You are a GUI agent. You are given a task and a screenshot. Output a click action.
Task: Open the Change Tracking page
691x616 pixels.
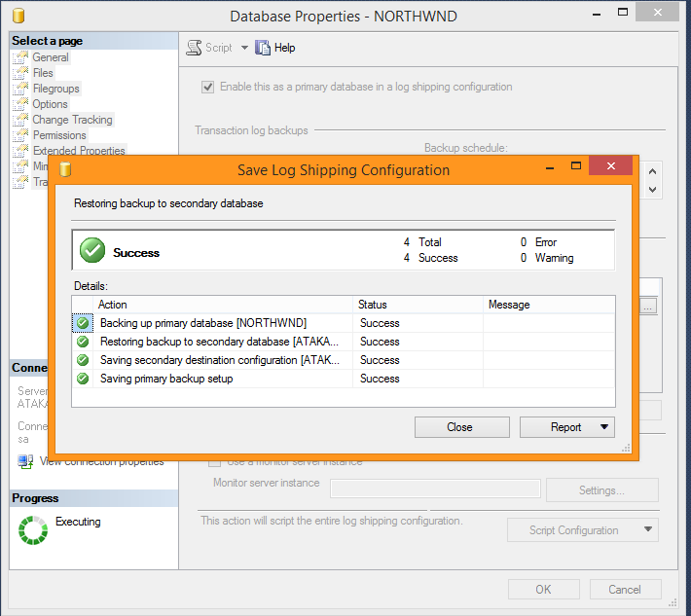point(72,120)
